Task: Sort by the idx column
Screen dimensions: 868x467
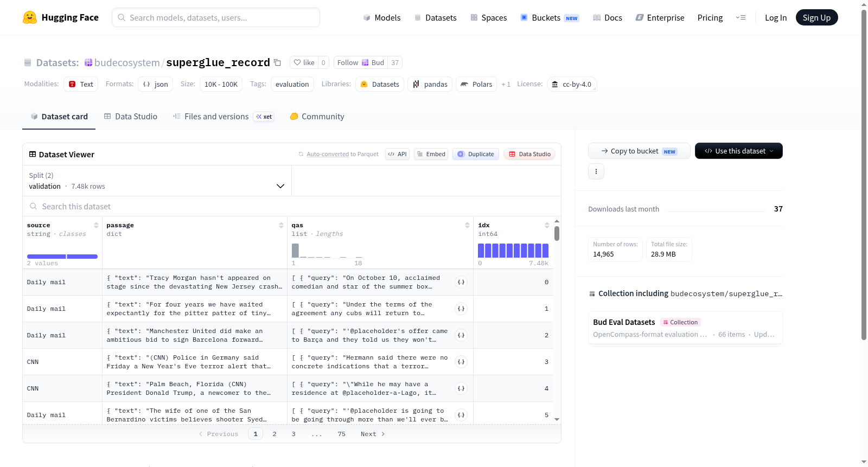Action: pyautogui.click(x=547, y=225)
